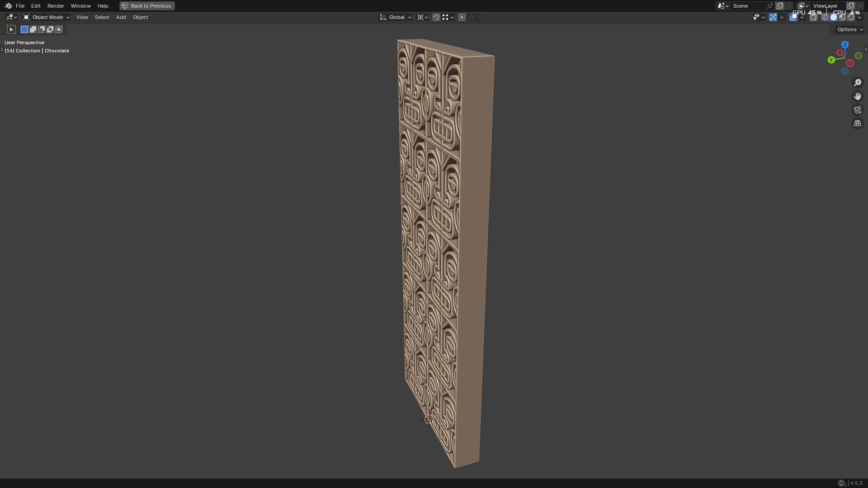This screenshot has height=488, width=868.
Task: Toggle the viewport overlays button
Action: point(793,17)
